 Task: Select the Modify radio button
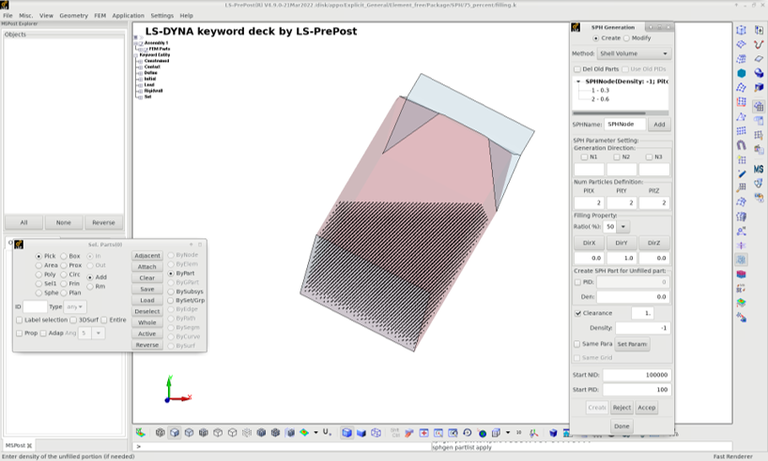click(x=626, y=38)
